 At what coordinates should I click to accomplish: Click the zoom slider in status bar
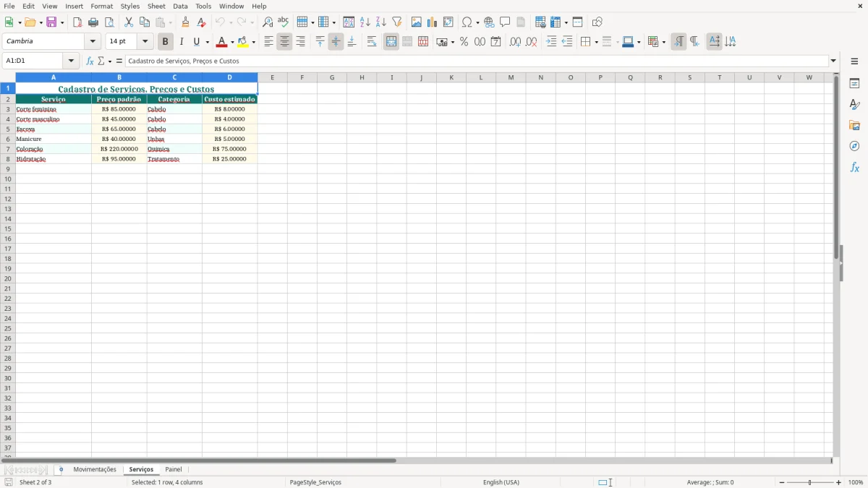coord(810,482)
